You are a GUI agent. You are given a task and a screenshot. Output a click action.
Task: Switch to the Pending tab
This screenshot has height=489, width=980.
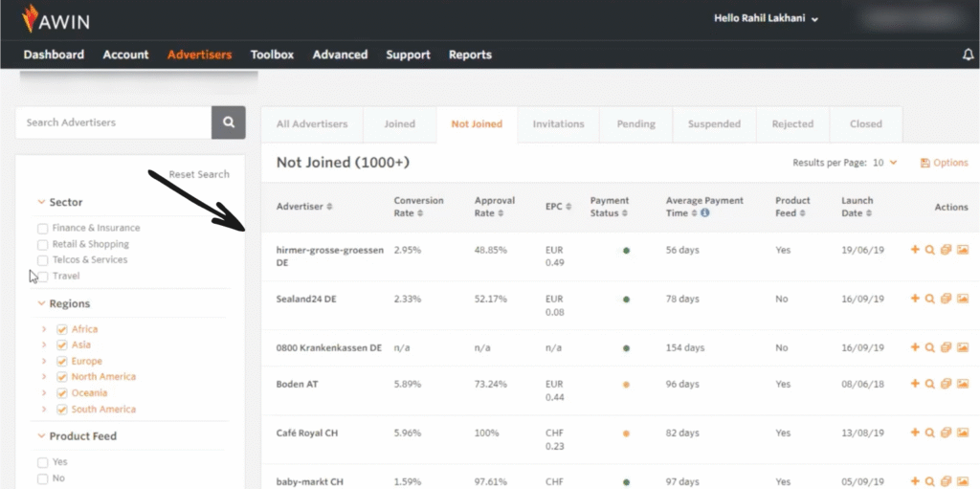(635, 123)
